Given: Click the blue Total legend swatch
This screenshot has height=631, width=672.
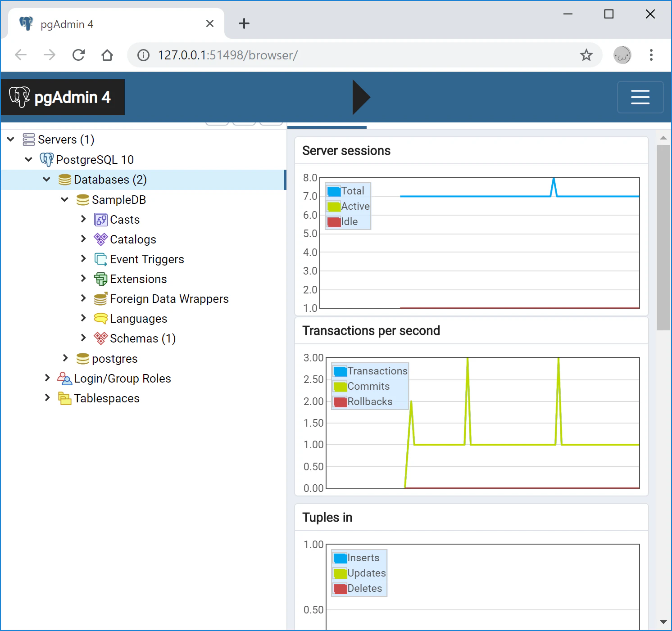Looking at the screenshot, I should [x=334, y=191].
